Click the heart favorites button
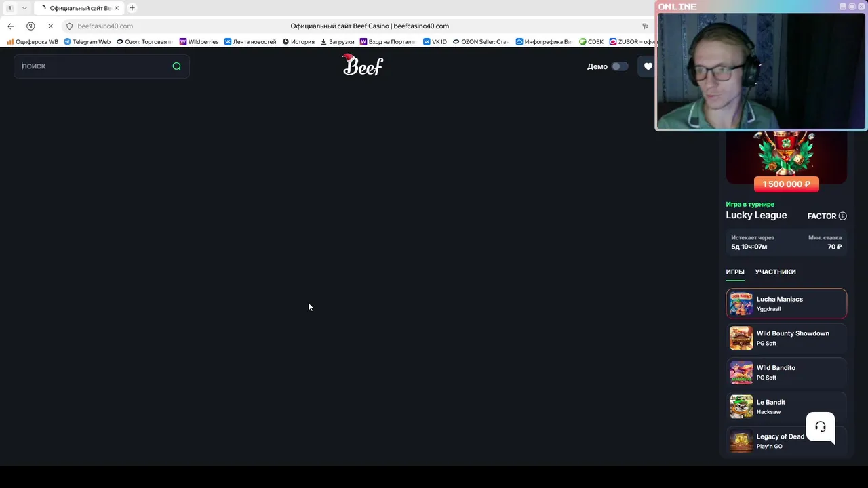This screenshot has height=488, width=868. tap(648, 66)
